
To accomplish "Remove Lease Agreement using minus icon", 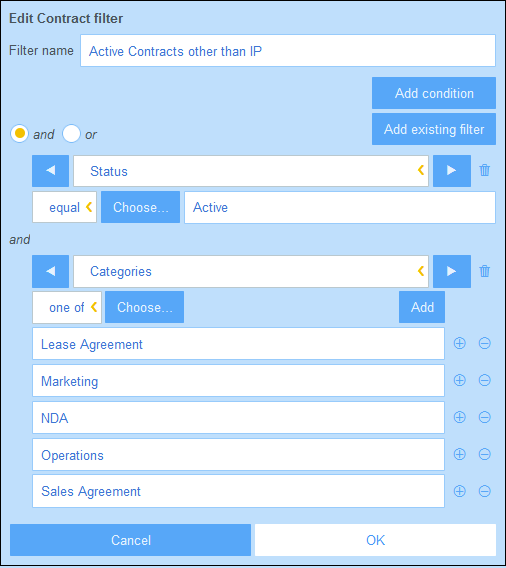I will (485, 343).
